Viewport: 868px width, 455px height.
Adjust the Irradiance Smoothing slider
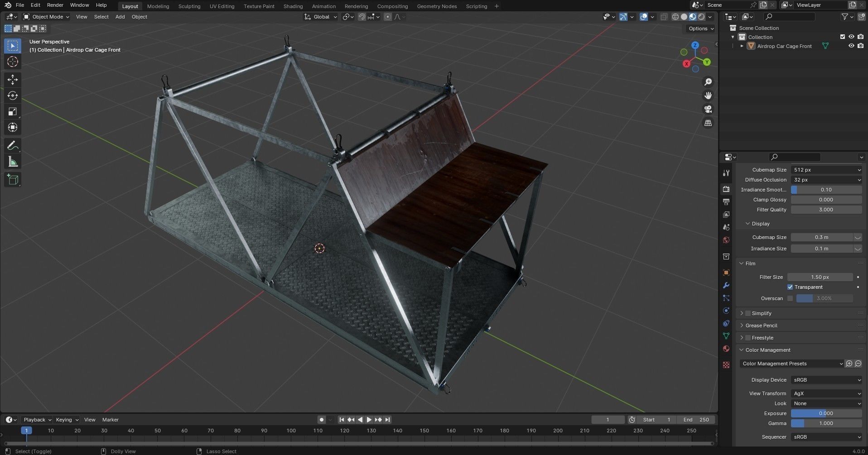pyautogui.click(x=826, y=190)
